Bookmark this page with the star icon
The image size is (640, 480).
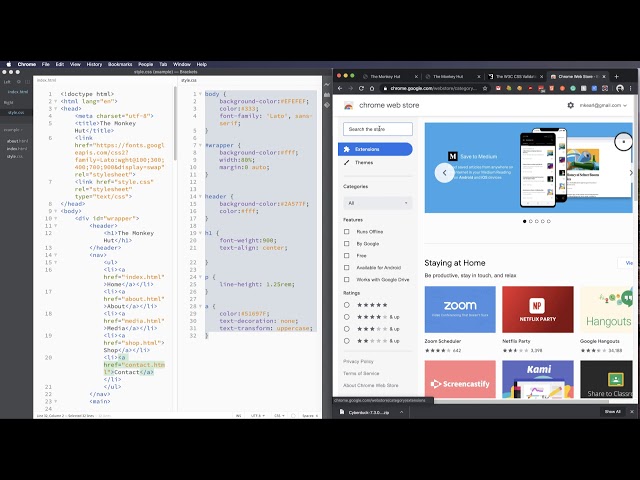pyautogui.click(x=485, y=88)
